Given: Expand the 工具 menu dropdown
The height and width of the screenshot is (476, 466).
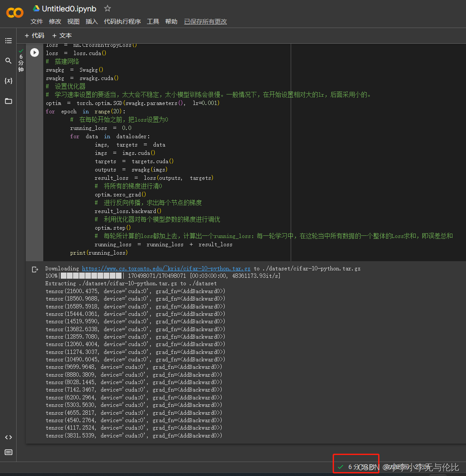Looking at the screenshot, I should click(153, 21).
